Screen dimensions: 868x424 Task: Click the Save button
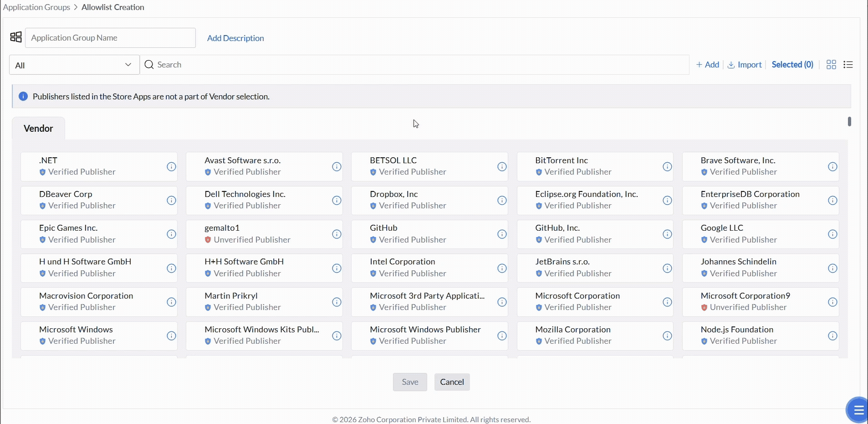click(410, 382)
